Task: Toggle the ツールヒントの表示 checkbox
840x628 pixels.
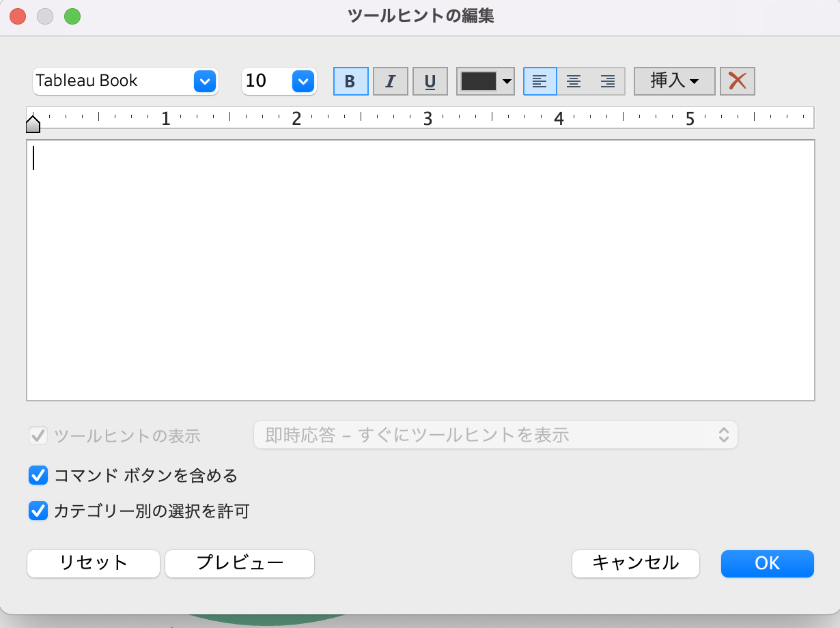Action: tap(38, 436)
